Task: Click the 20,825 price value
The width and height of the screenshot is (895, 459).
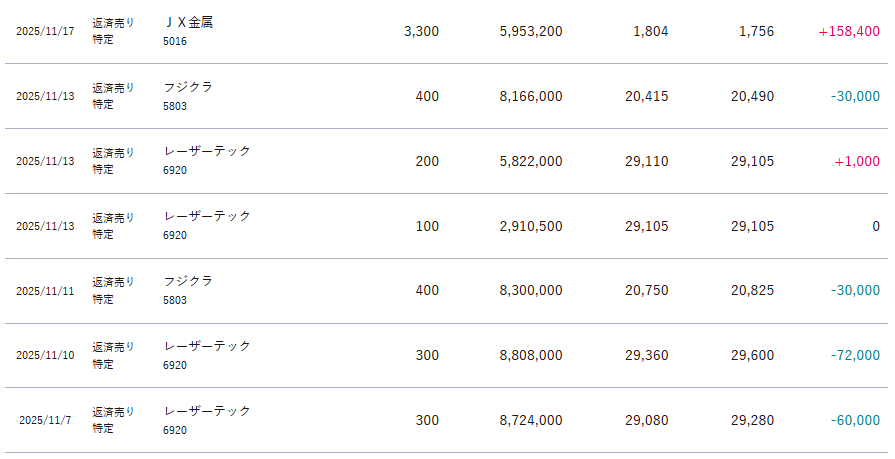Action: coord(752,291)
